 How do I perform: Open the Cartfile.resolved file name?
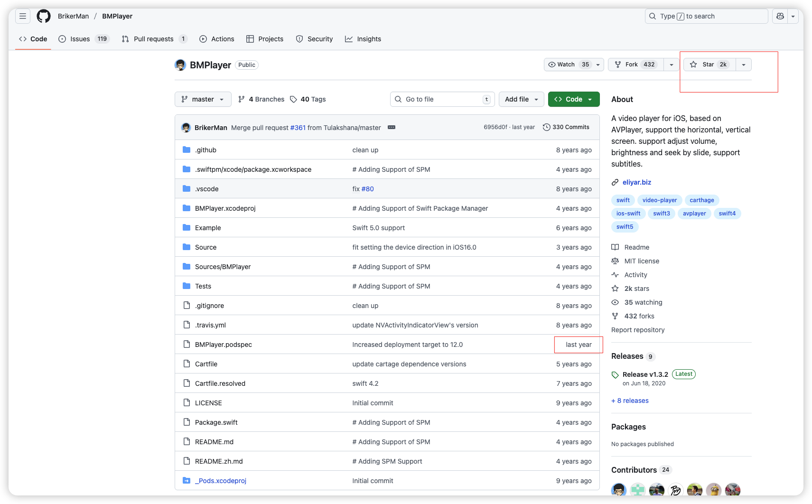(220, 383)
